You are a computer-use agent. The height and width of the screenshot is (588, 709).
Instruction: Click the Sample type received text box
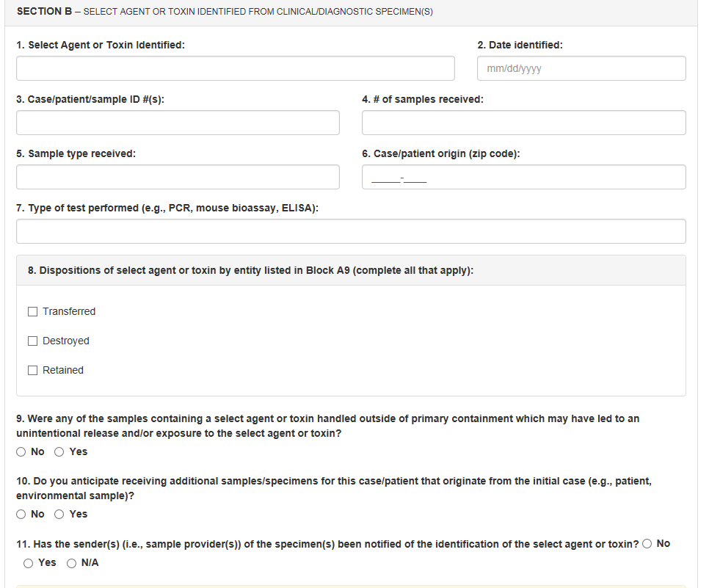point(178,177)
